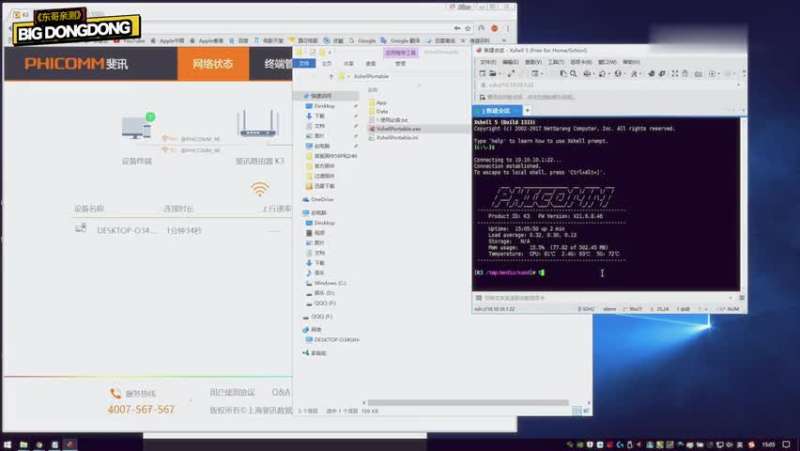The image size is (800, 451).
Task: Click the blue File tab in Explorer ribbon
Action: tap(305, 63)
